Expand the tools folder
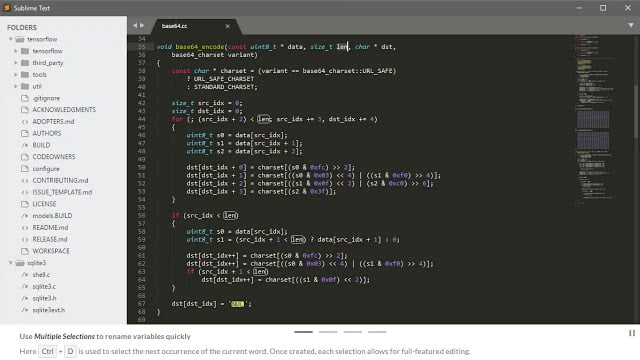The height and width of the screenshot is (360, 640). click(x=16, y=75)
